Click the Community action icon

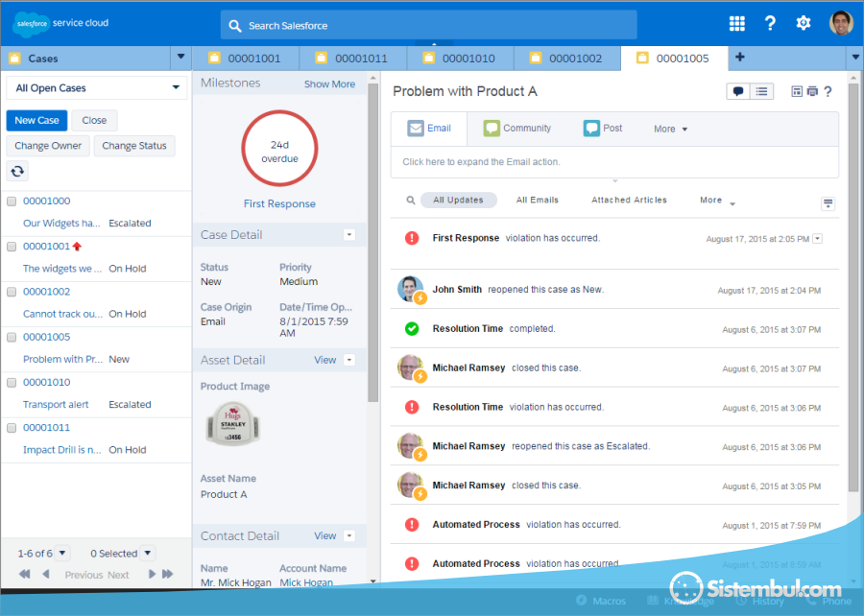pyautogui.click(x=491, y=129)
